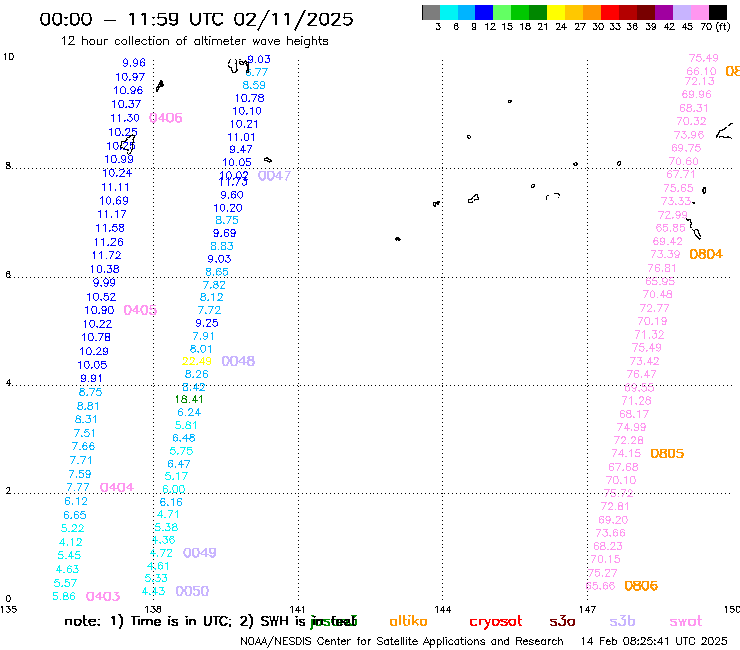Select the pink time label 0406
Viewport: 740px width, 650px height.
click(166, 118)
